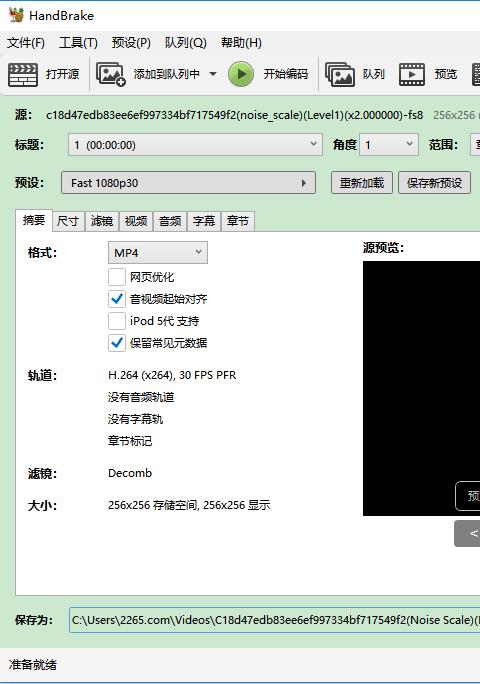The height and width of the screenshot is (684, 480).
Task: Click the green Start Encode play icon
Action: (x=241, y=74)
